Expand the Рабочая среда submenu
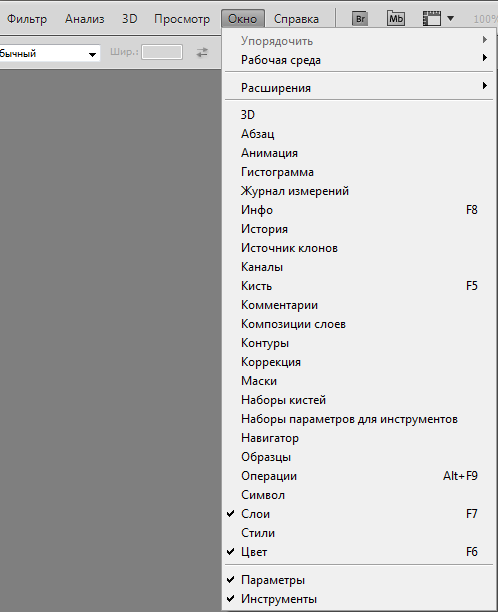Image resolution: width=498 pixels, height=612 pixels. pyautogui.click(x=357, y=60)
